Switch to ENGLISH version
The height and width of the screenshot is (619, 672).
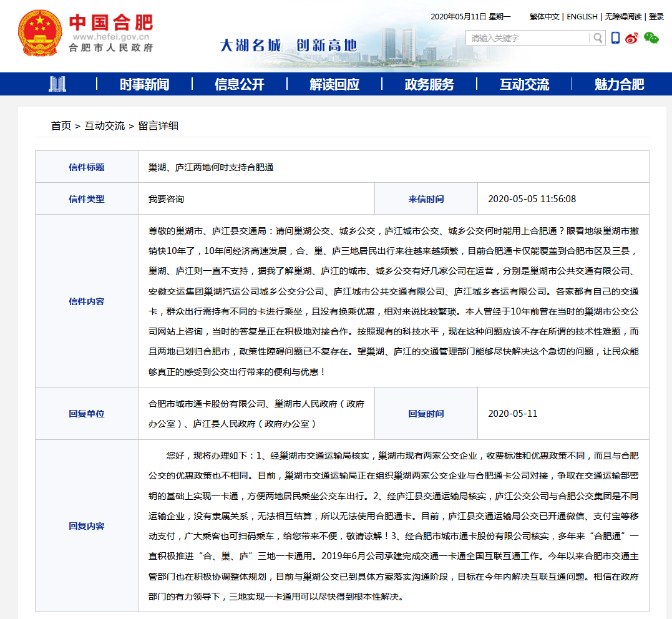tap(582, 17)
